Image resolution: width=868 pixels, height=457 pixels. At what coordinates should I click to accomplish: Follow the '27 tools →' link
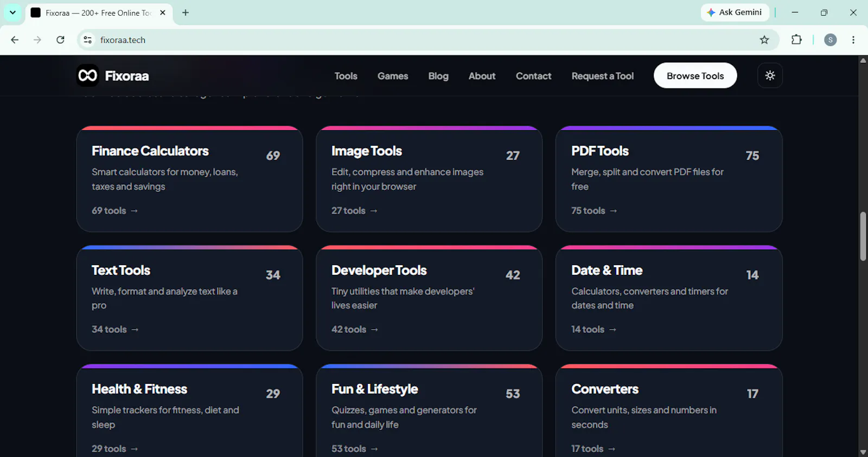tap(354, 210)
